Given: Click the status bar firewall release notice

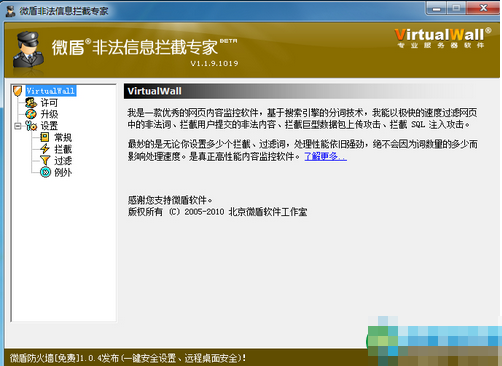Looking at the screenshot, I should point(127,358).
